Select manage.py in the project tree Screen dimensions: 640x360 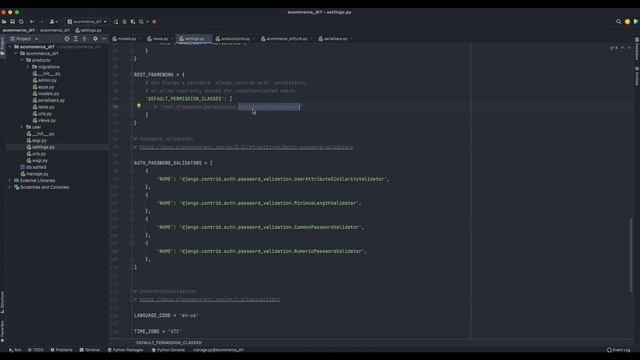pos(34,174)
